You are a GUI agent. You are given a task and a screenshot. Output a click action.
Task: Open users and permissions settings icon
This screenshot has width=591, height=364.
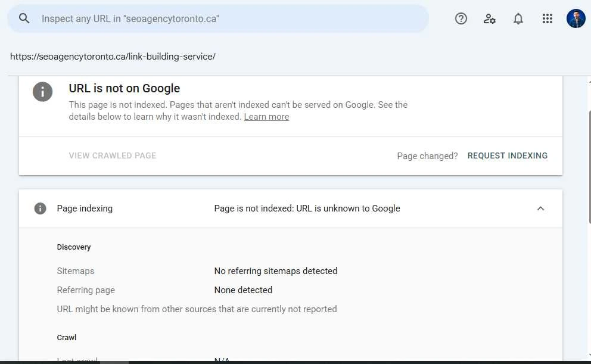tap(489, 18)
